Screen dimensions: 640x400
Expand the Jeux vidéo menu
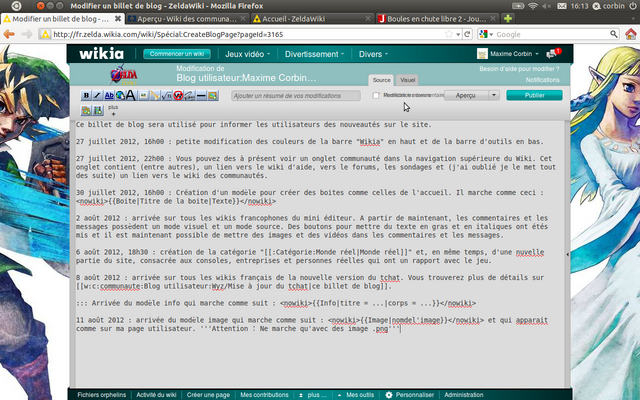[x=247, y=54]
